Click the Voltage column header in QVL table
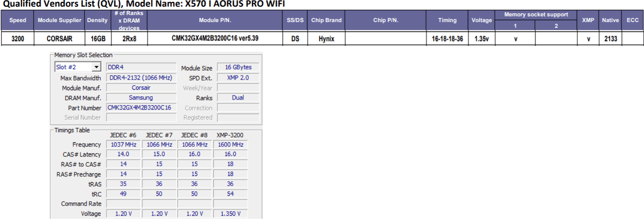The height and width of the screenshot is (221, 644). pos(482,20)
